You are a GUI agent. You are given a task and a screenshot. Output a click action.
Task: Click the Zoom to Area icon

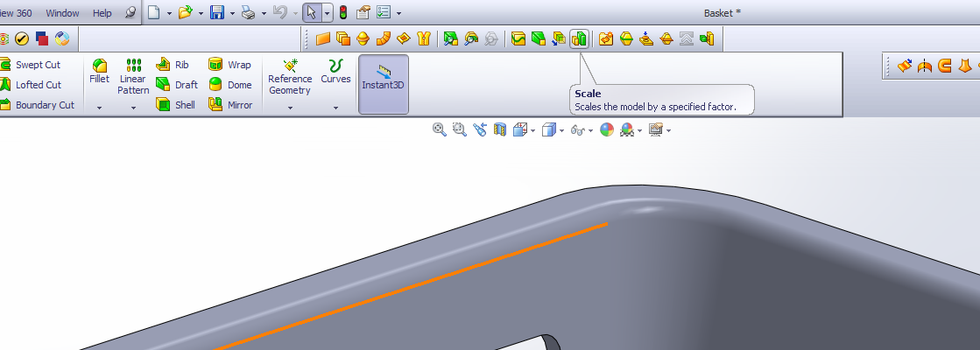[460, 129]
